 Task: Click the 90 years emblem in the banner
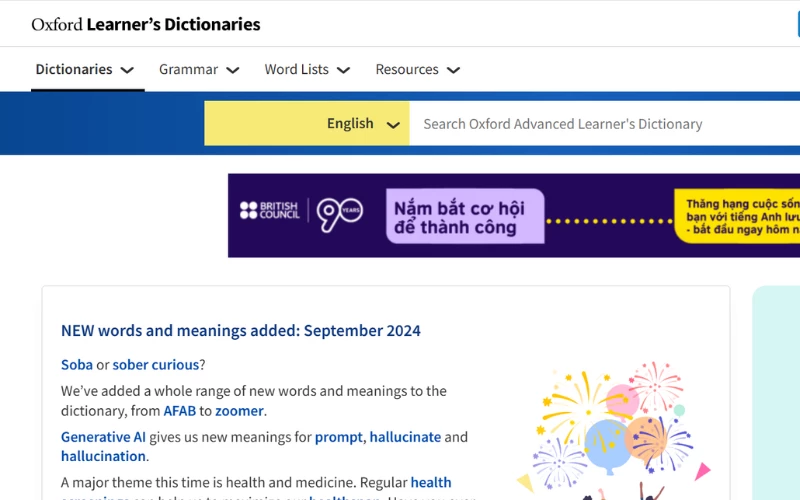click(x=339, y=214)
